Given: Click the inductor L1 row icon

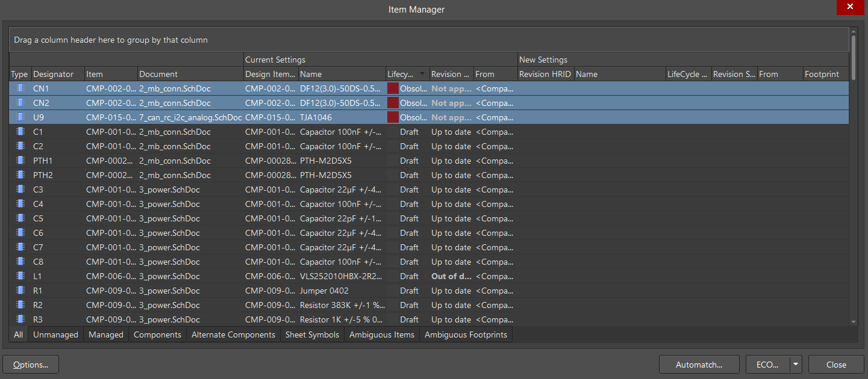Looking at the screenshot, I should click(20, 276).
